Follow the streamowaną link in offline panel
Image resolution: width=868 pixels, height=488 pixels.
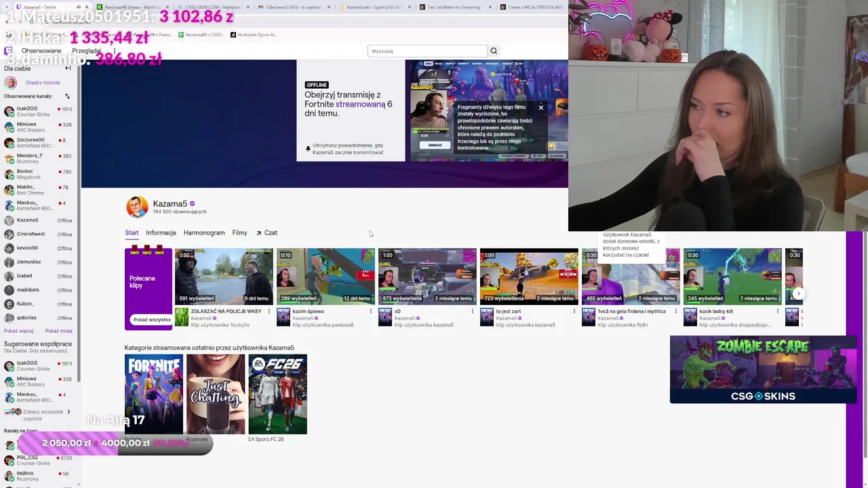tap(360, 104)
